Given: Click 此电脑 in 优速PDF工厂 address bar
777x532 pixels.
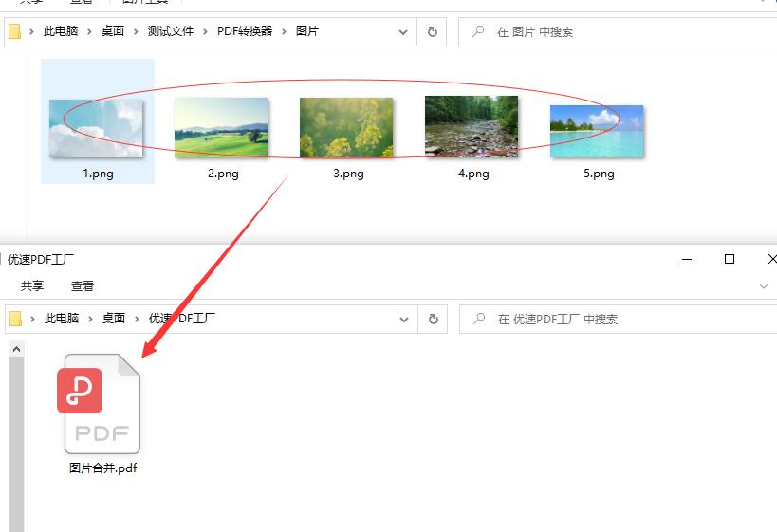Looking at the screenshot, I should (x=62, y=319).
